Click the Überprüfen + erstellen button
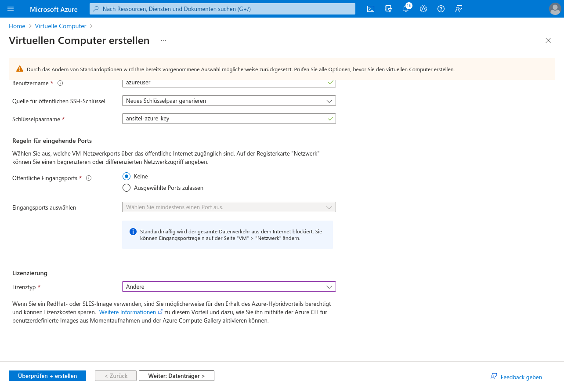The height and width of the screenshot is (392, 564). (47, 376)
